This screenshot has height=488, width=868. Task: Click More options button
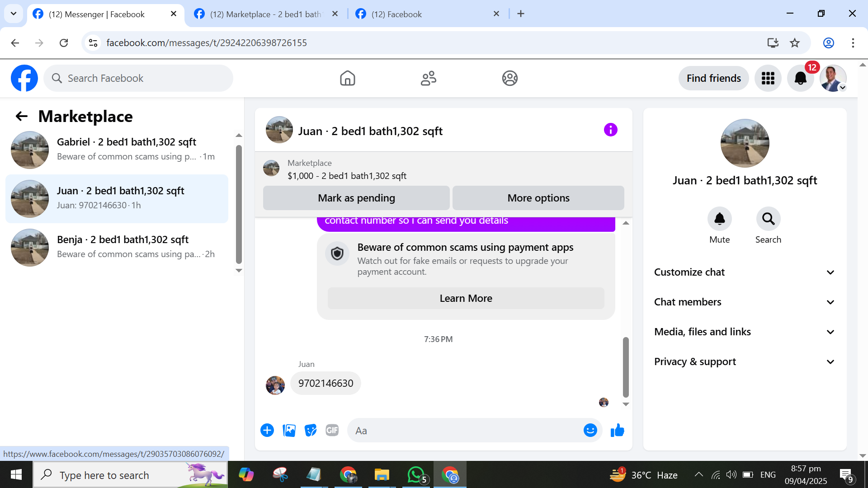click(538, 198)
